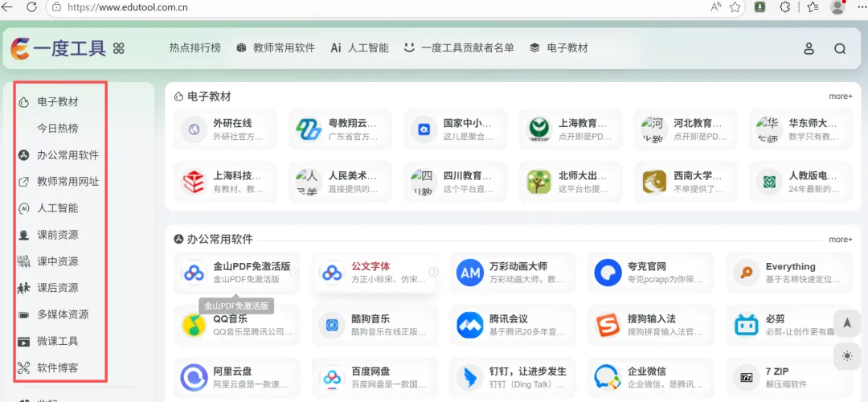Open the 百度网盘 icon
Viewport: 868px width, 402px height.
click(332, 378)
